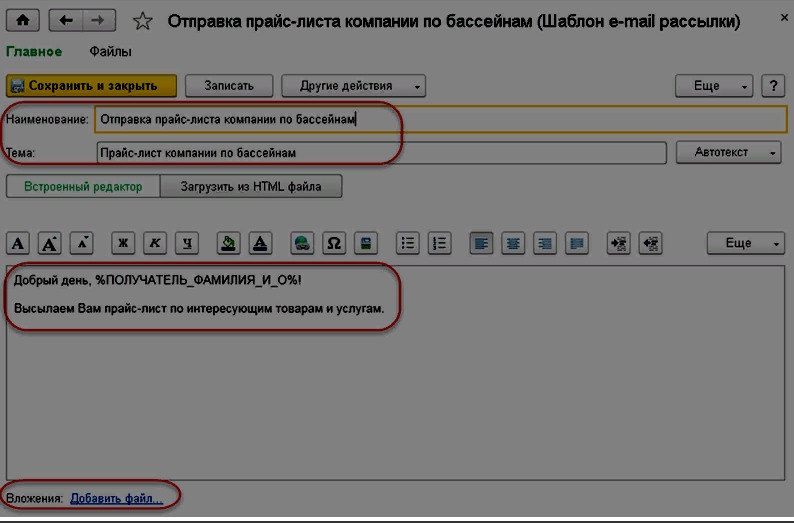
Task: Toggle bold formatting (Ж) in editor
Action: tap(123, 242)
